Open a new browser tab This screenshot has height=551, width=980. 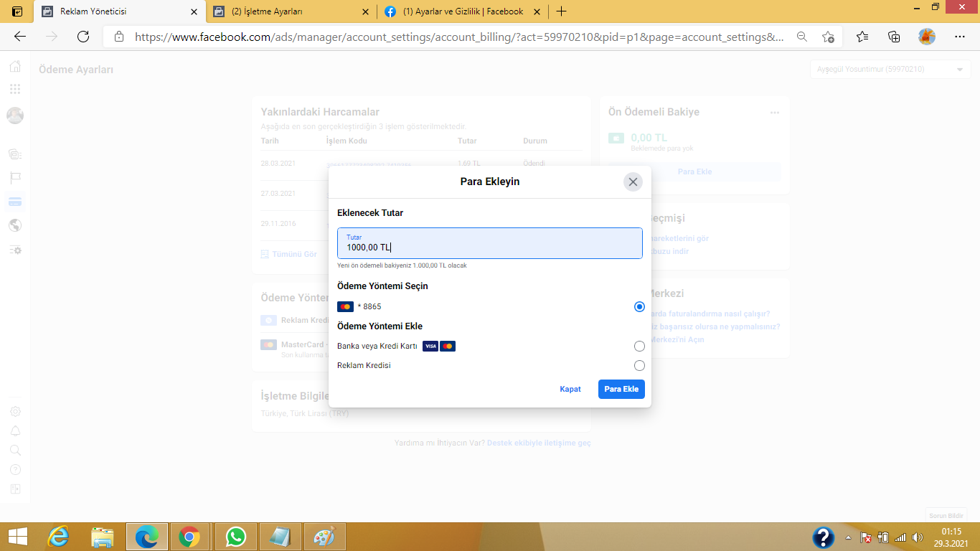tap(562, 11)
